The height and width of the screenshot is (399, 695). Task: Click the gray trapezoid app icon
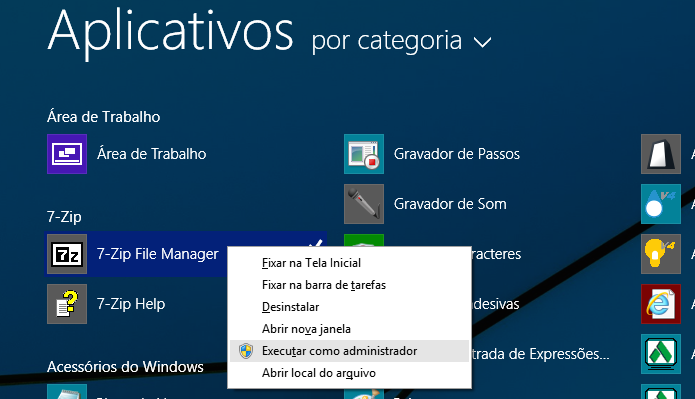click(x=661, y=154)
